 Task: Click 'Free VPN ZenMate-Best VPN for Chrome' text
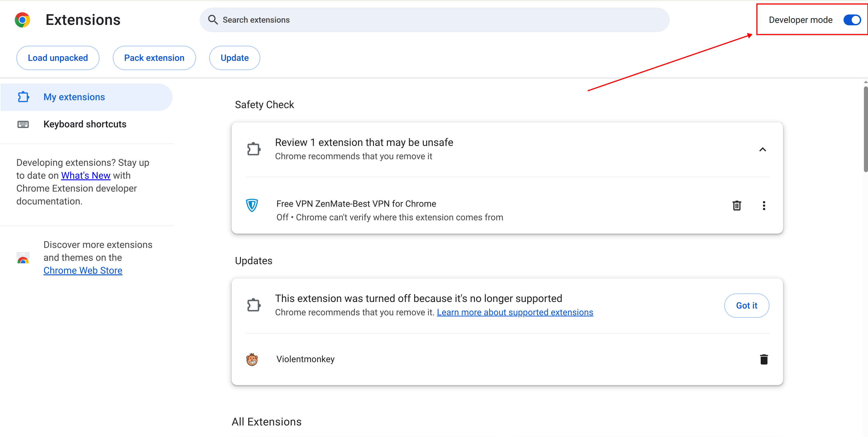tap(356, 204)
